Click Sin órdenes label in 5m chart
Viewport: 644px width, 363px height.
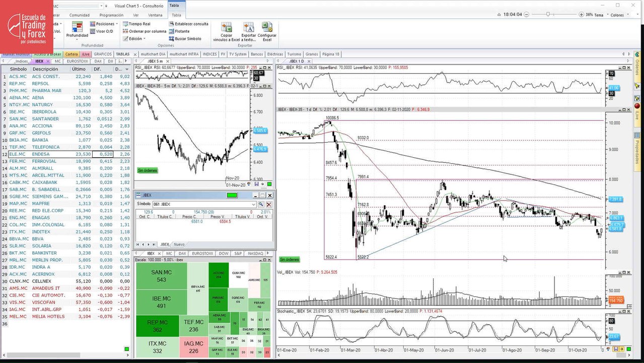148,170
